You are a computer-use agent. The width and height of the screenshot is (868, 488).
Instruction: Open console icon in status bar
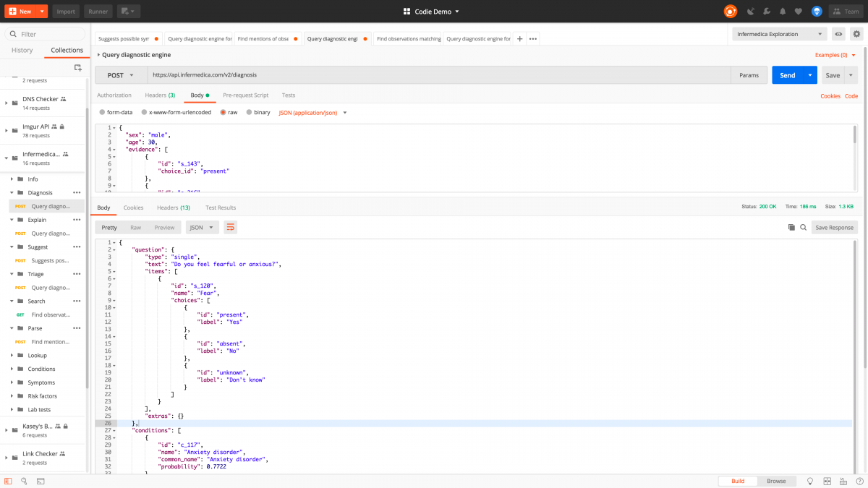click(40, 481)
